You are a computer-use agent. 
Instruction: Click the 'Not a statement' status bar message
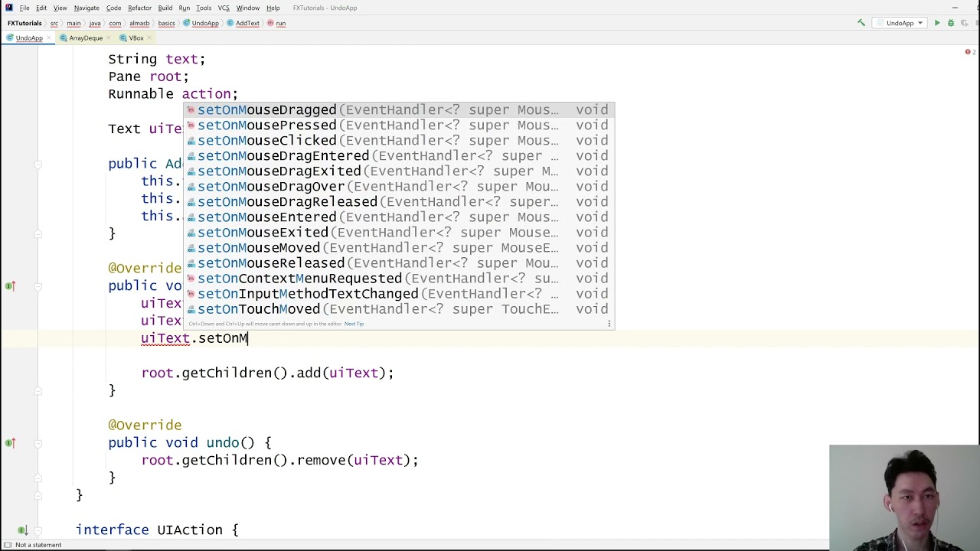click(38, 545)
